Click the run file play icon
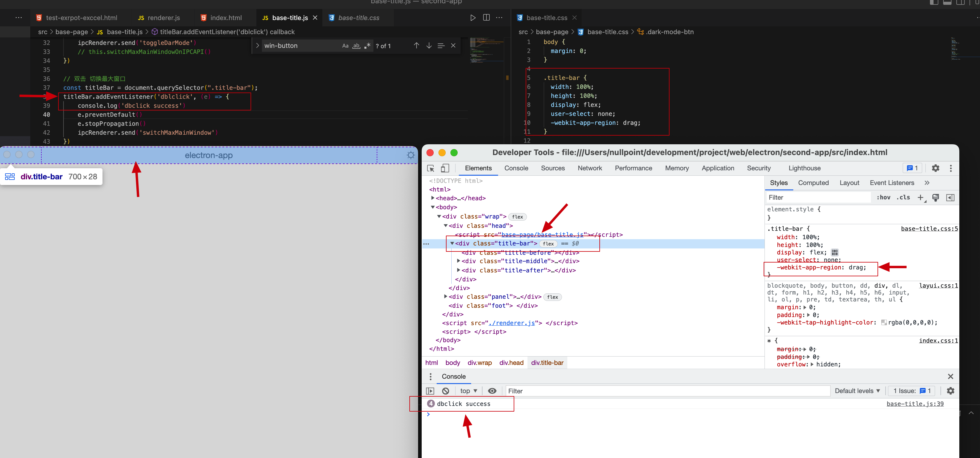 [x=473, y=18]
